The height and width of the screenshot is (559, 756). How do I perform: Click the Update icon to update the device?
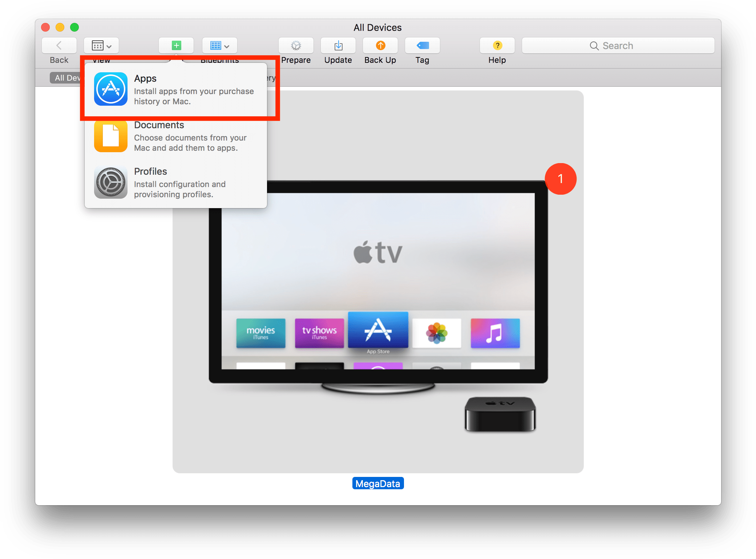[x=337, y=45]
